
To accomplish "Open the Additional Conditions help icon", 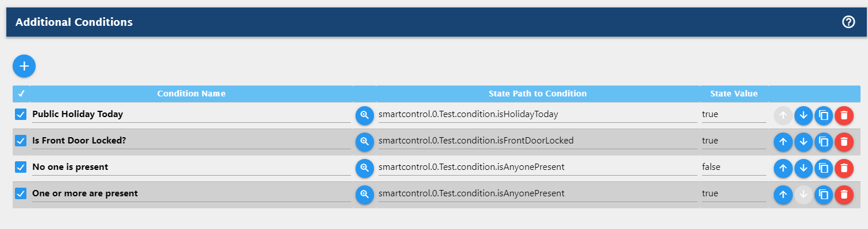I will pos(848,22).
